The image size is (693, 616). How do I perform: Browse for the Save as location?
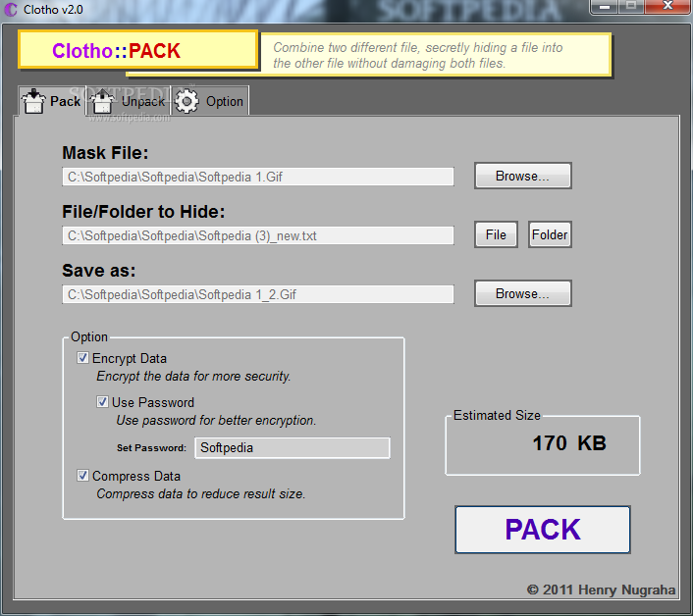point(523,293)
